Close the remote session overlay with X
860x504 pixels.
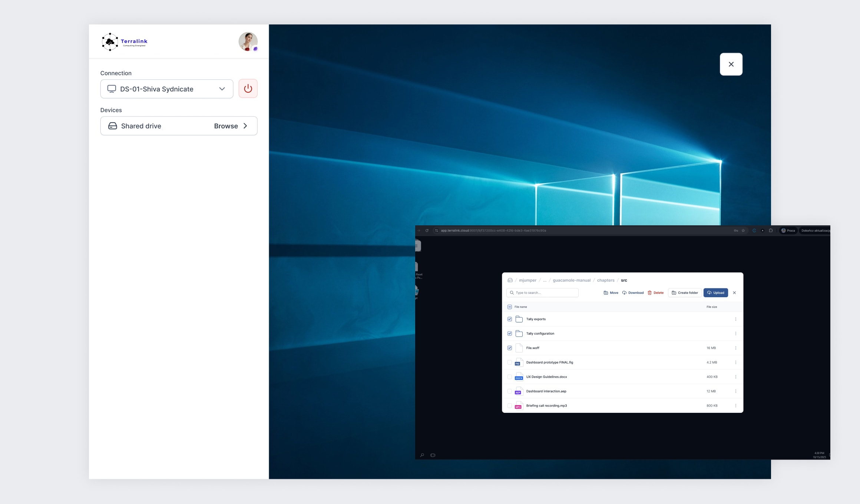click(x=731, y=64)
